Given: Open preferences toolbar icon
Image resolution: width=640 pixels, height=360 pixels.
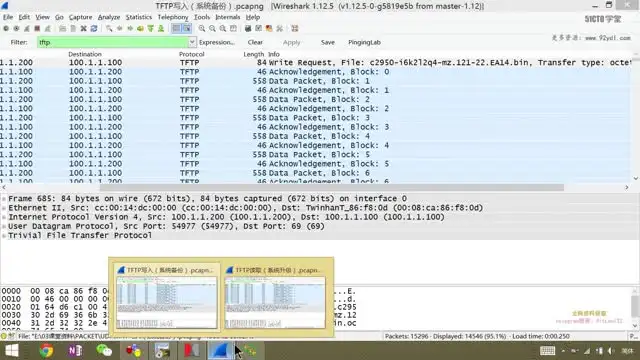Looking at the screenshot, I should click(280, 29).
